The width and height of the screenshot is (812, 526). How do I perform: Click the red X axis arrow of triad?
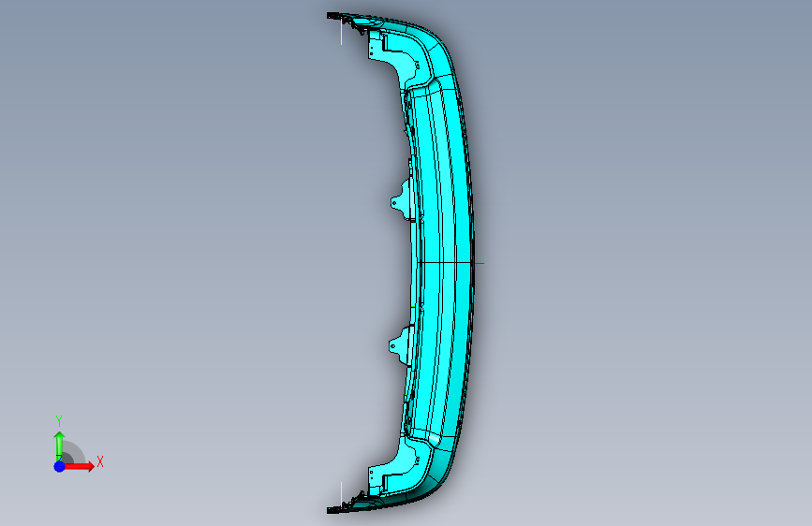point(80,466)
